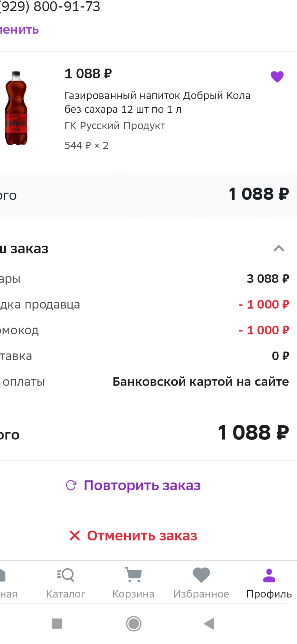Open the Избранное tab label

click(x=201, y=594)
